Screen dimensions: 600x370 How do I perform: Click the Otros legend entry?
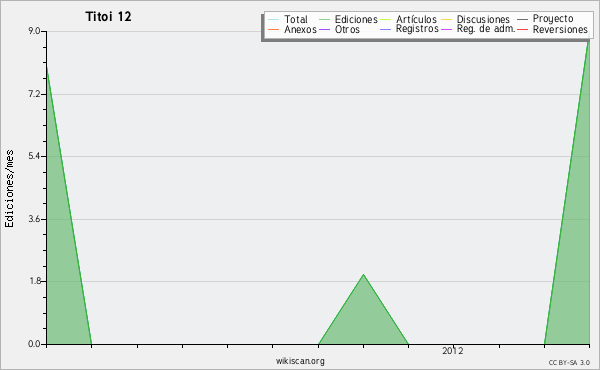click(x=339, y=29)
